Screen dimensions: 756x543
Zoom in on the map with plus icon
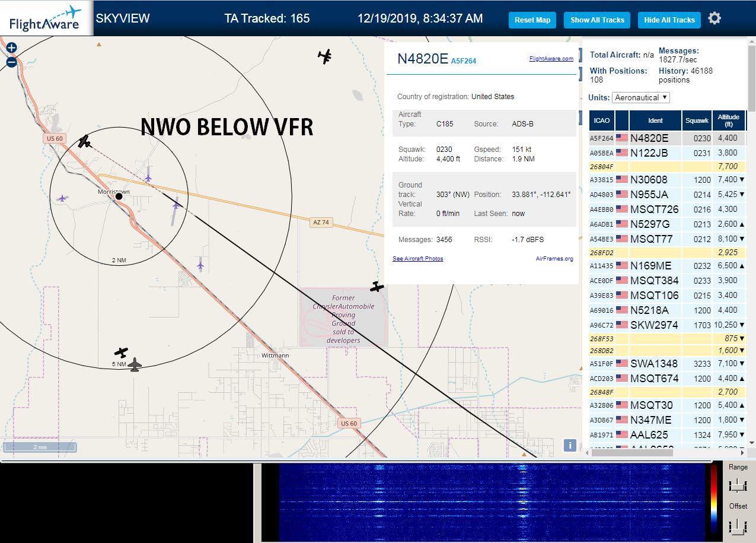click(x=11, y=48)
